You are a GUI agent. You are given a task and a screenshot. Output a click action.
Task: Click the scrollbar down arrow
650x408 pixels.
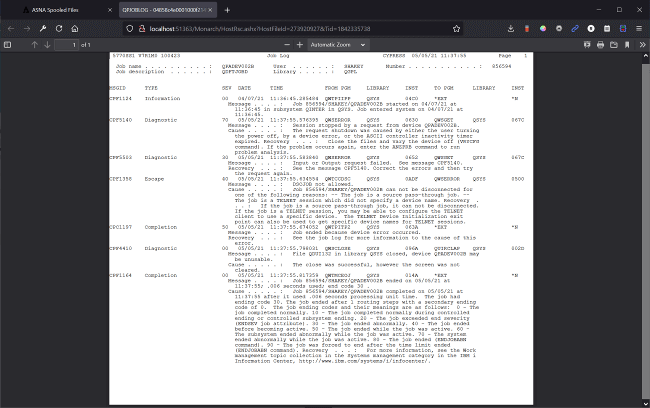tap(645, 404)
